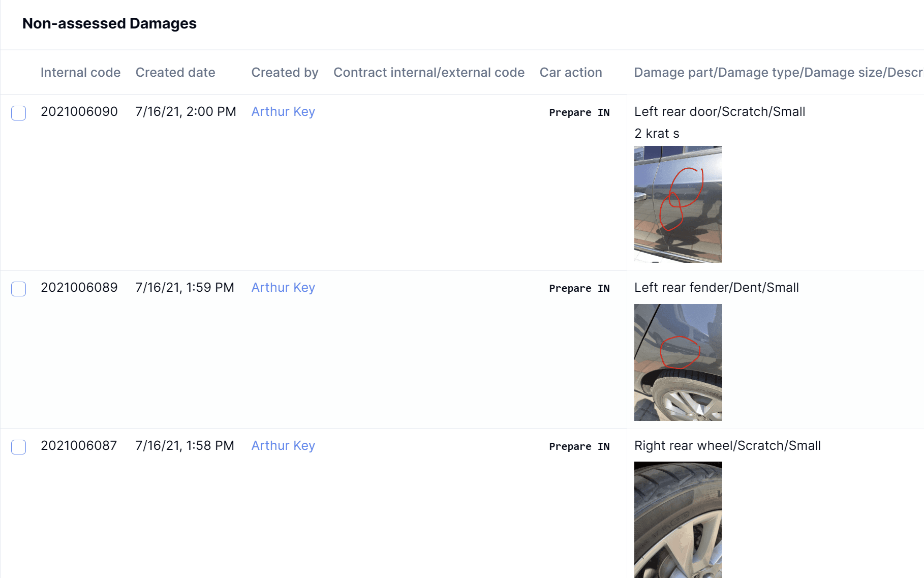Open Arthur Key link in 2021006089 row
Viewport: 924px width, 578px height.
283,288
